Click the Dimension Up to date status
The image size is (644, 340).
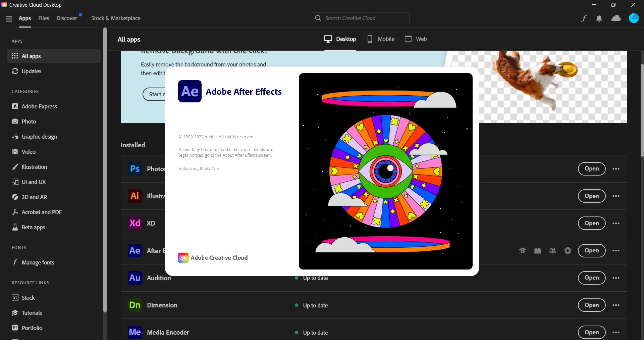point(311,305)
